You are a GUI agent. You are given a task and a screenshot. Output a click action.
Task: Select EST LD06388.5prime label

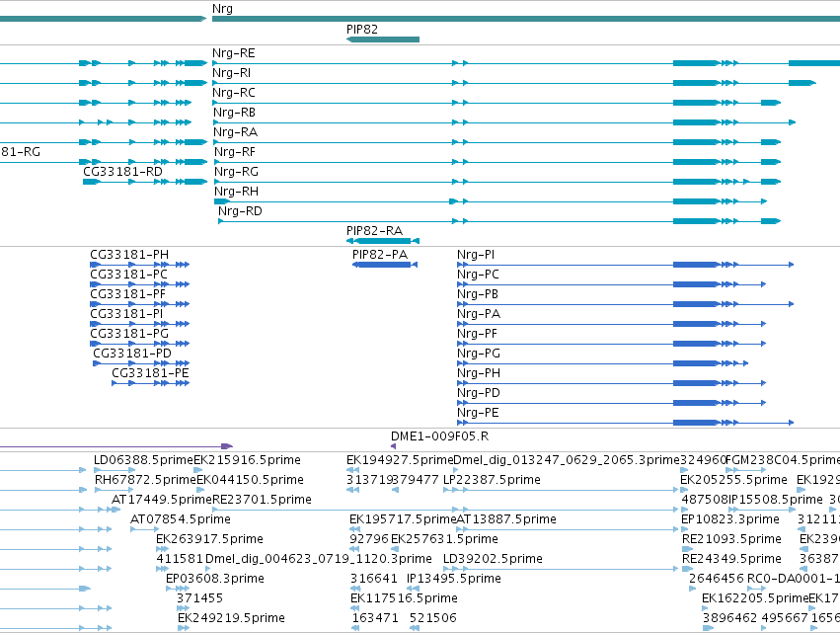[143, 460]
